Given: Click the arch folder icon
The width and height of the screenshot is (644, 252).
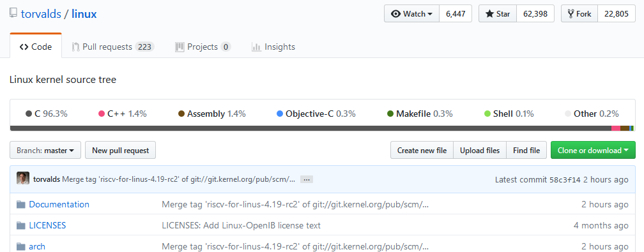Looking at the screenshot, I should tap(21, 247).
